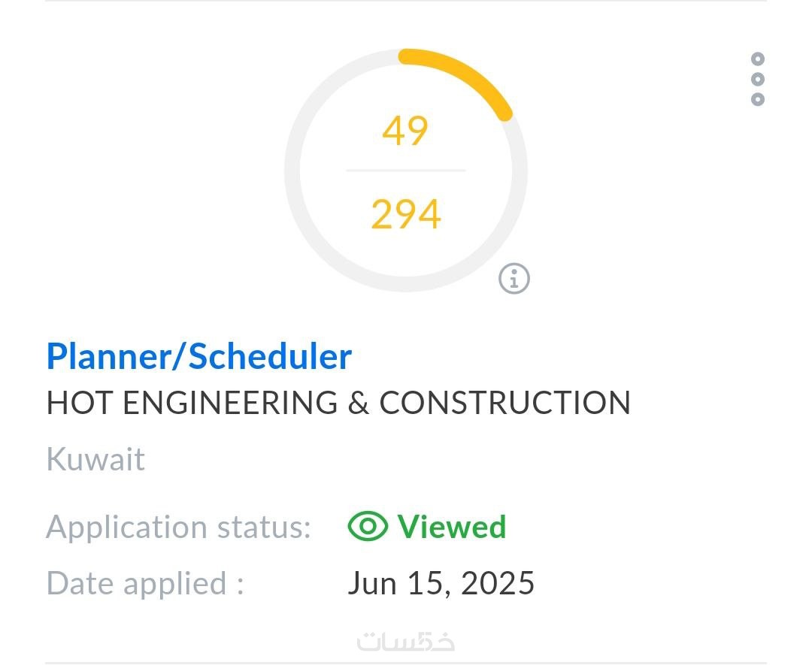Click the date Jun 15, 2025
Screen dimensions: 812x665
(441, 583)
